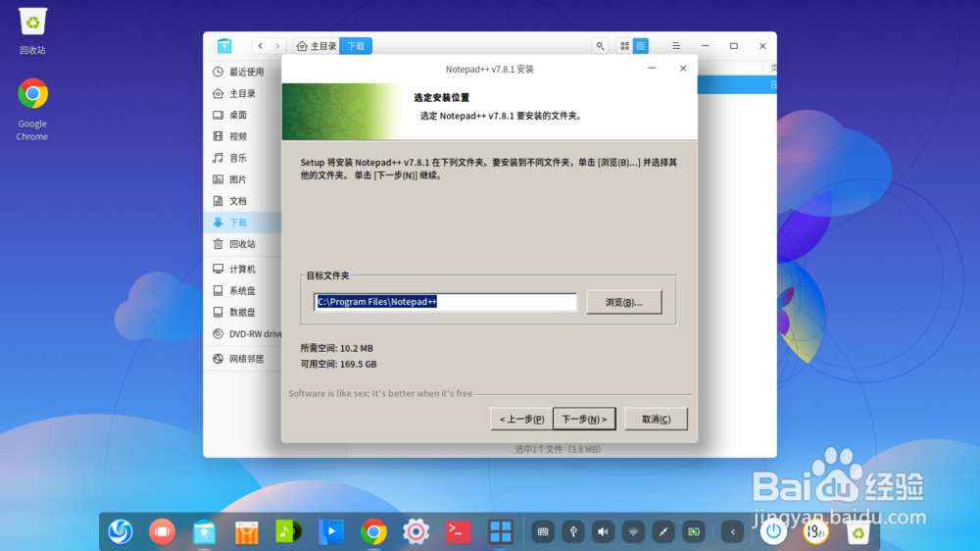The height and width of the screenshot is (551, 980).
Task: Click the battery tray icon
Action: point(694,532)
